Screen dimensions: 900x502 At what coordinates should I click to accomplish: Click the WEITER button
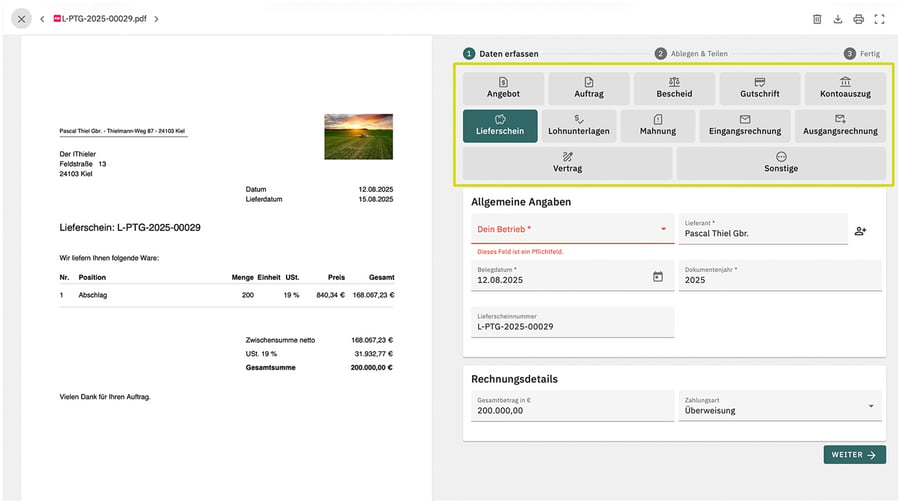(x=854, y=454)
